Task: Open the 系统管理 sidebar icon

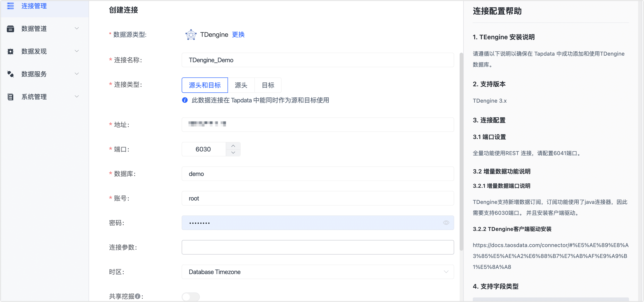Action: [10, 97]
